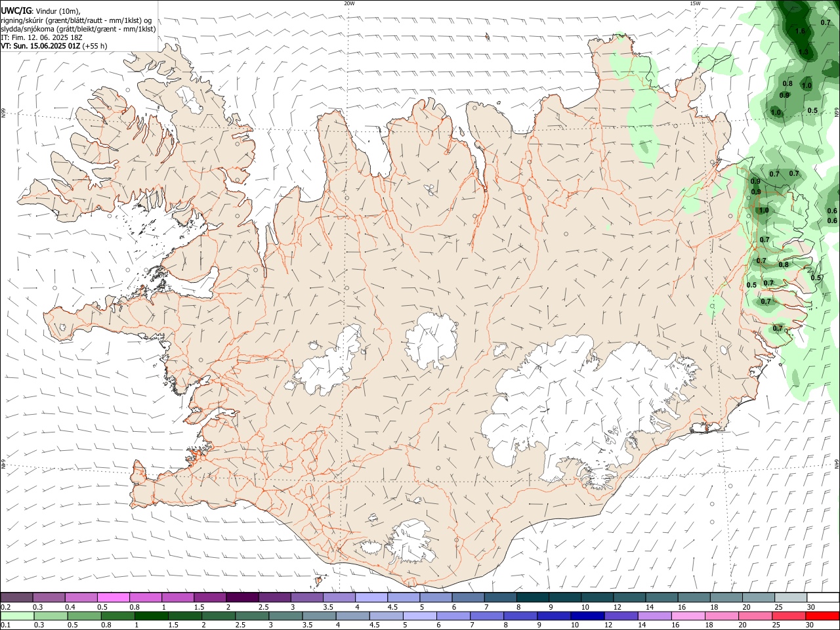This screenshot has height=630, width=840.
Task: Select the medium green 0.5 swatch in the lower scale
Action: click(x=84, y=616)
